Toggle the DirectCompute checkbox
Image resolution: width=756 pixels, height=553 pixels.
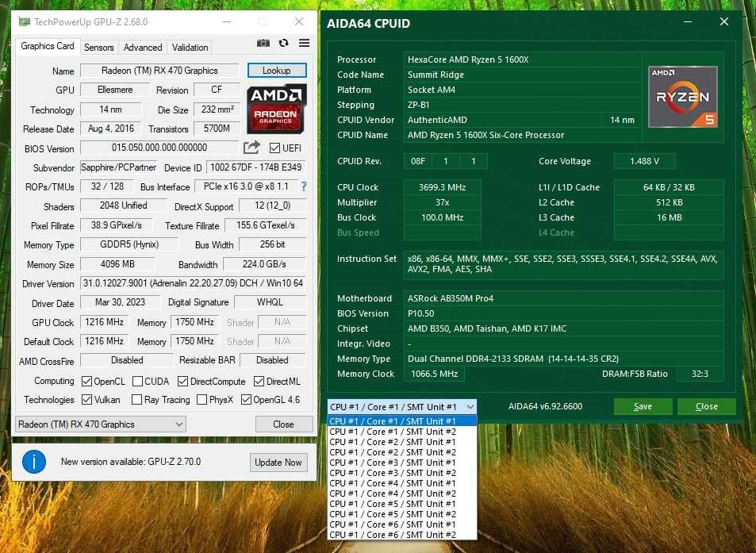click(x=182, y=382)
